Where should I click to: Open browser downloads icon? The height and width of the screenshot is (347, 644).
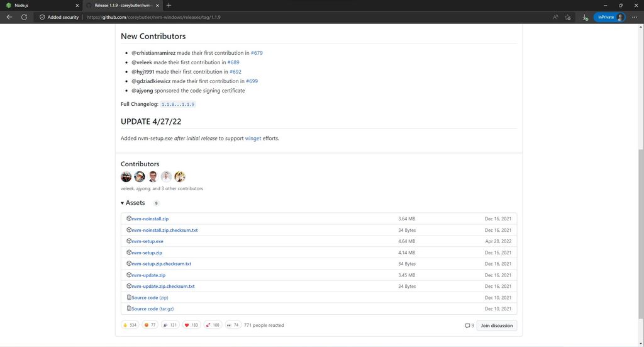tap(586, 17)
